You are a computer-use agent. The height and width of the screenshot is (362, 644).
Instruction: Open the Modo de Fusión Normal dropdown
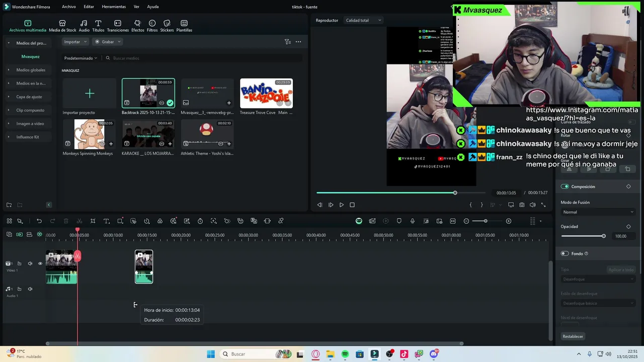[x=598, y=212]
